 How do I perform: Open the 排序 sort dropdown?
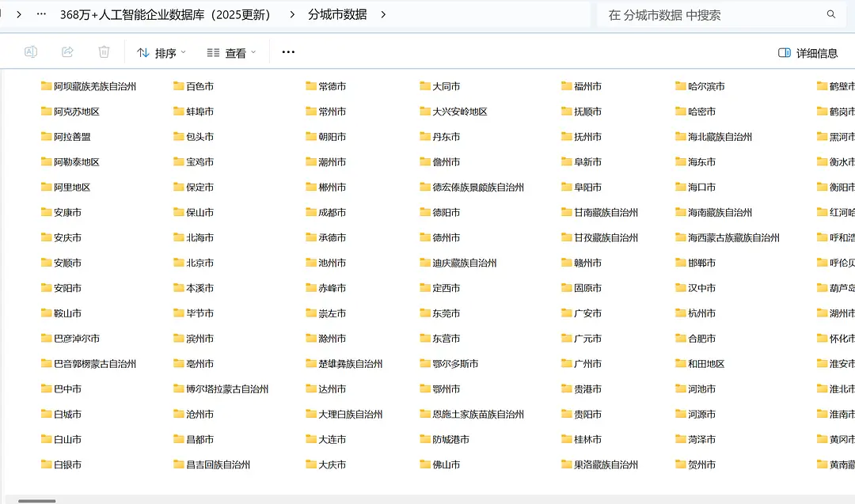[x=161, y=53]
